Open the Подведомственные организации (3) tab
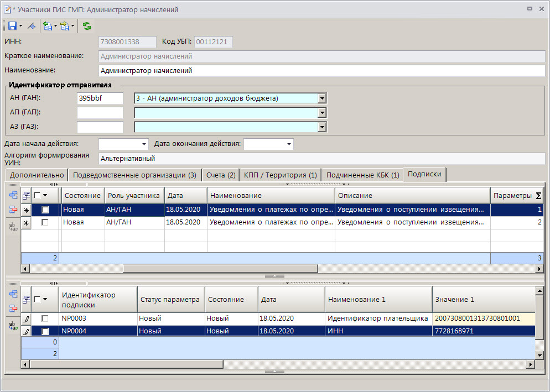This screenshot has height=392, width=550. coord(134,175)
